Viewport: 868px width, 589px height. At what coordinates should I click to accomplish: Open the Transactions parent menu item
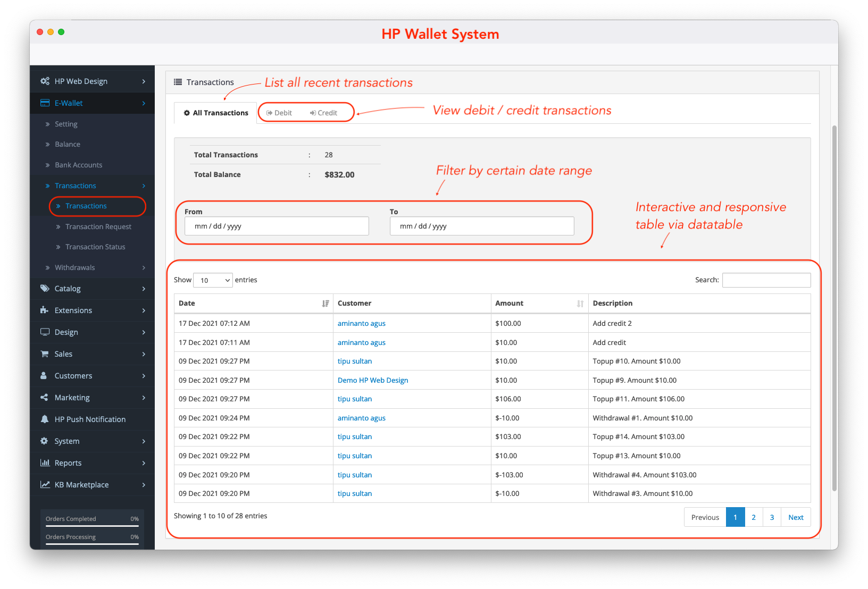pos(76,186)
